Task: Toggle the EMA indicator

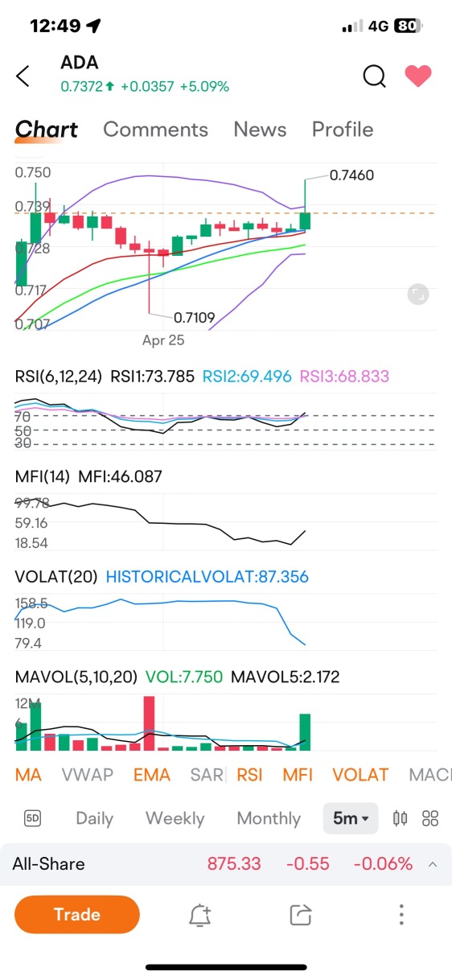Action: (152, 775)
